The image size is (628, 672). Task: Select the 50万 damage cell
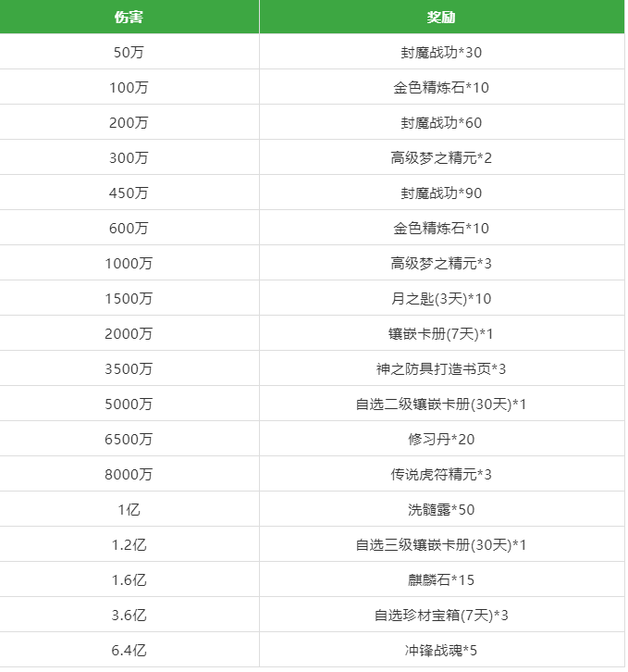coord(129,52)
